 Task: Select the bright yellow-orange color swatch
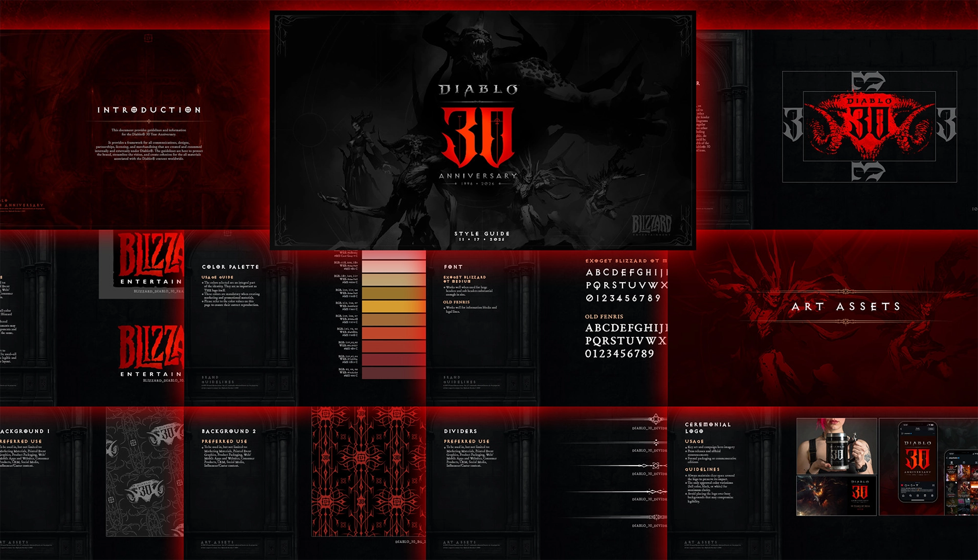(x=394, y=306)
